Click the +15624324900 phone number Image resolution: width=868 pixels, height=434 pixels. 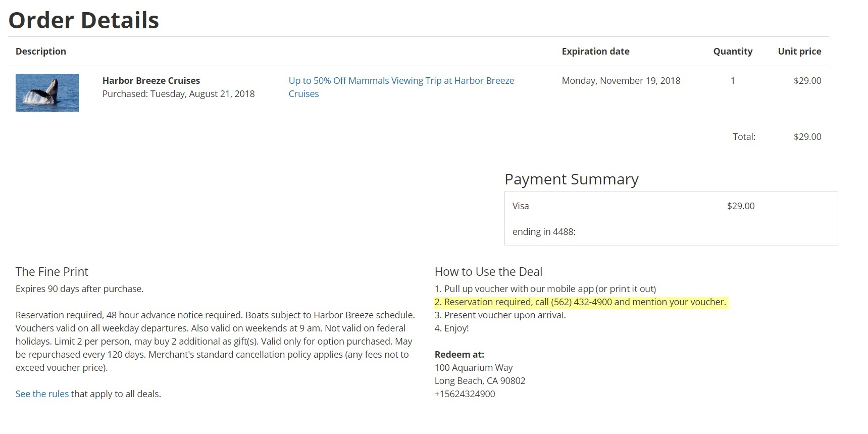tap(465, 394)
